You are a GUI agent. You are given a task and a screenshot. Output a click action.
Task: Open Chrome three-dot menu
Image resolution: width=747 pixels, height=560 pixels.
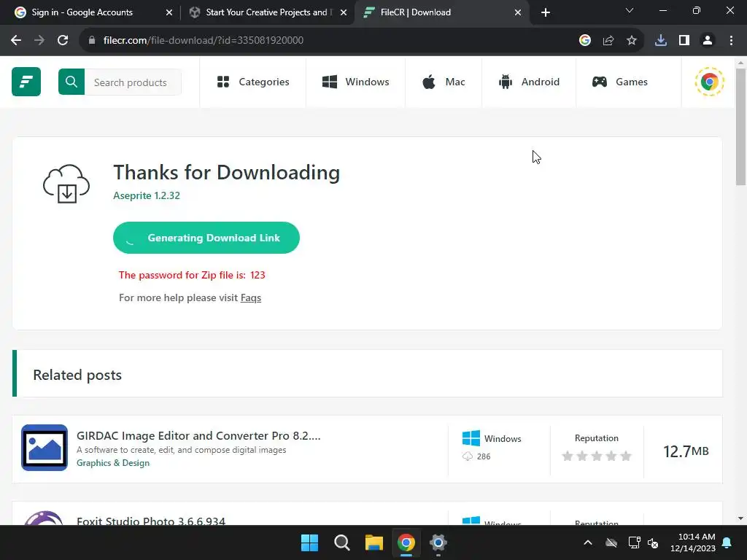pyautogui.click(x=731, y=40)
